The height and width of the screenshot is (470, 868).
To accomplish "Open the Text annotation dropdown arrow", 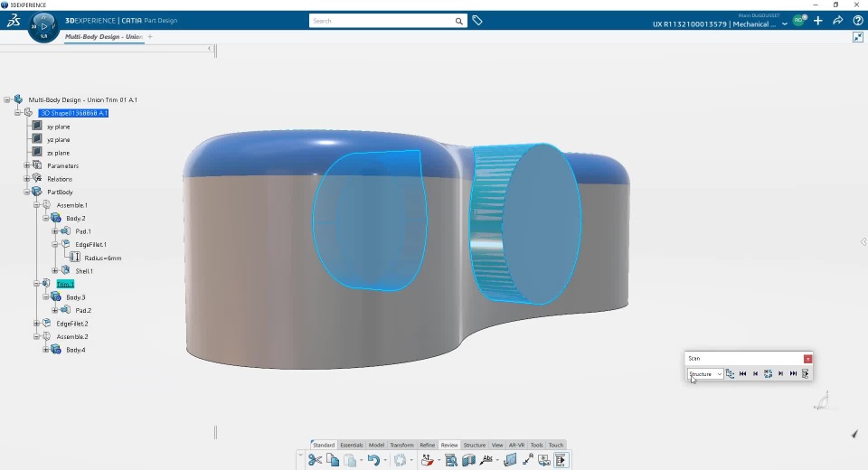I will pyautogui.click(x=497, y=461).
